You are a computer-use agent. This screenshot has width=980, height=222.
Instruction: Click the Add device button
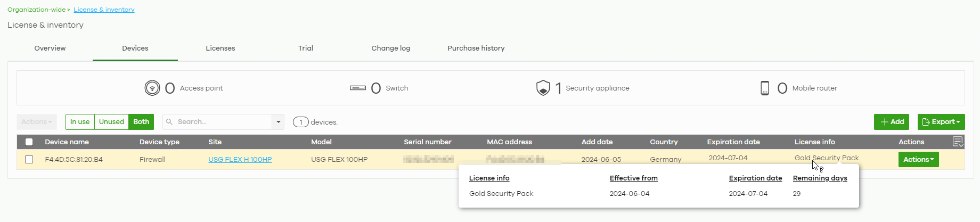coord(892,122)
